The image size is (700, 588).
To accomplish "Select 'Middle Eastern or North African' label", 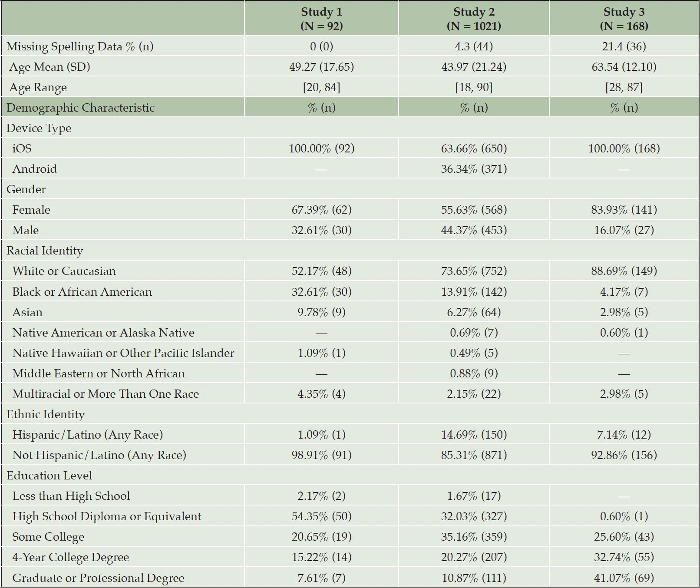I will 99,373.
